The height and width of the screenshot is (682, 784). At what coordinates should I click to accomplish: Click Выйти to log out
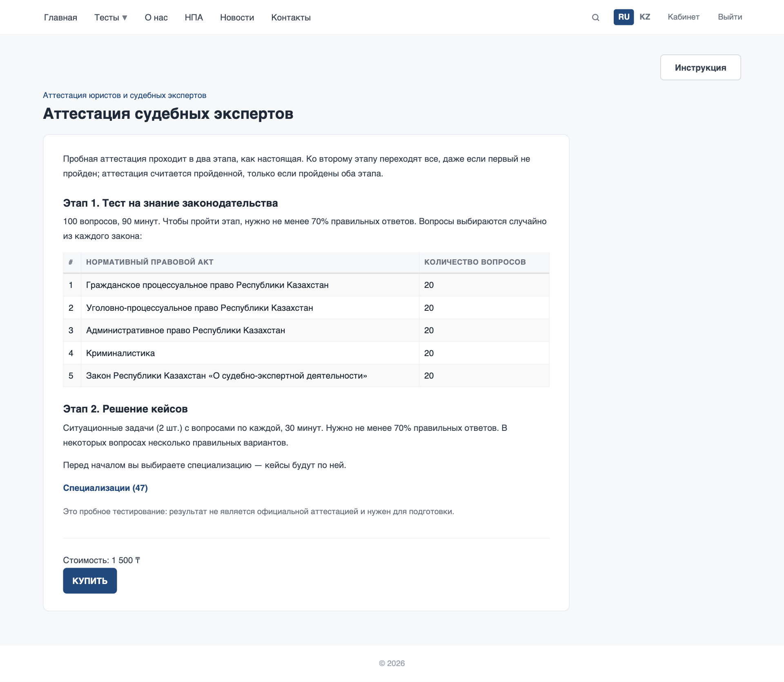pyautogui.click(x=730, y=17)
